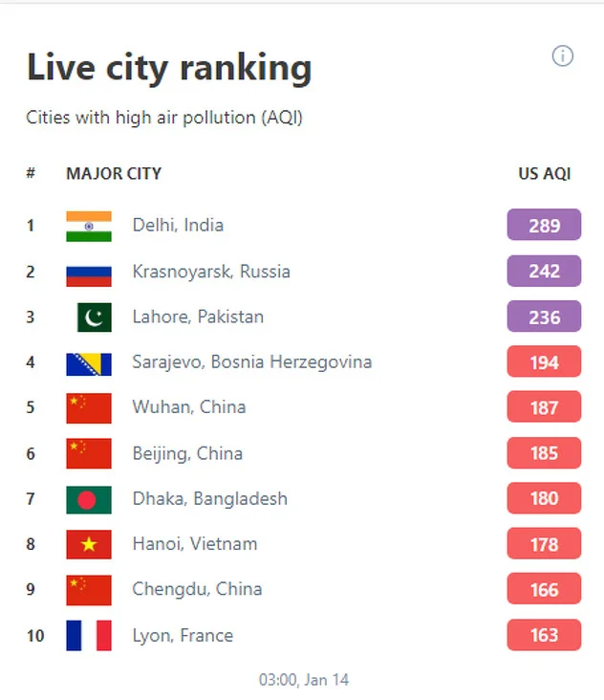
Task: Click the US AQI column header
Action: [x=545, y=173]
